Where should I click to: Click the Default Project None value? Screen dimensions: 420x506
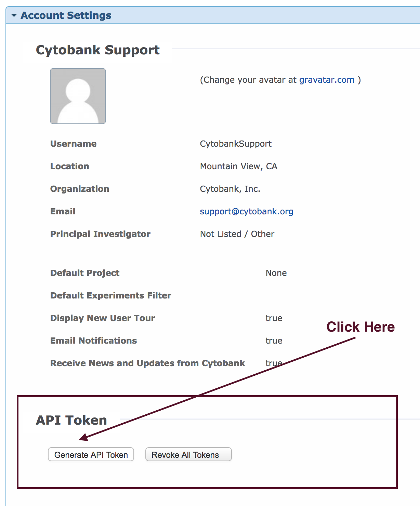276,273
